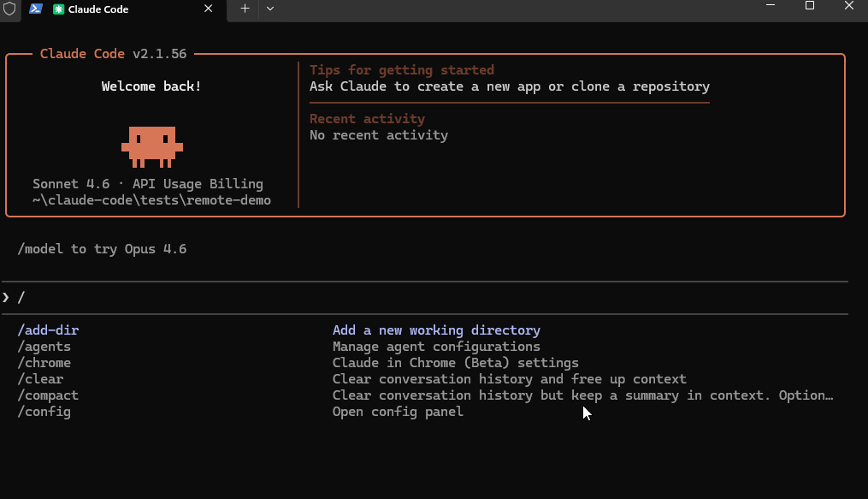Click the green Claude Code tab icon

(59, 9)
